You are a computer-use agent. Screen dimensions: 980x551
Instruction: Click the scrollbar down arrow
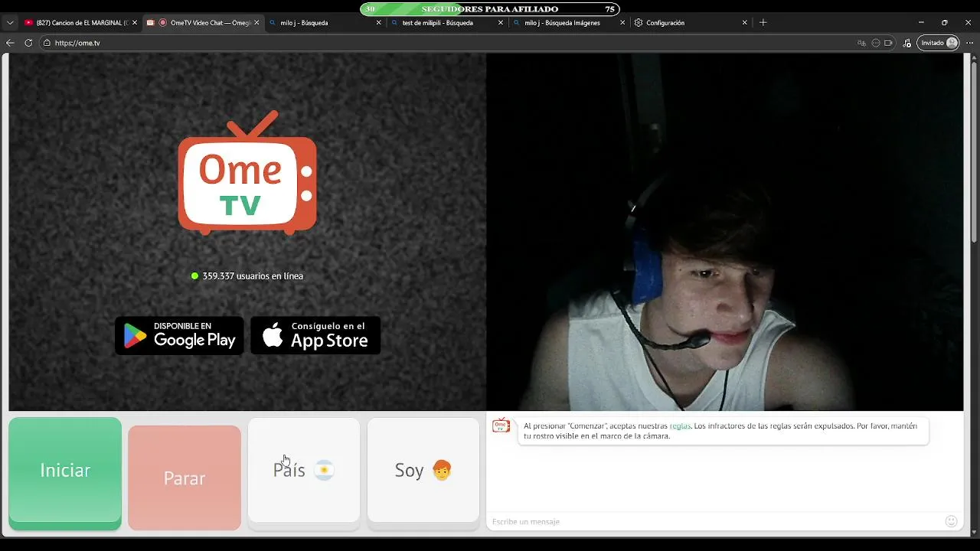point(974,533)
